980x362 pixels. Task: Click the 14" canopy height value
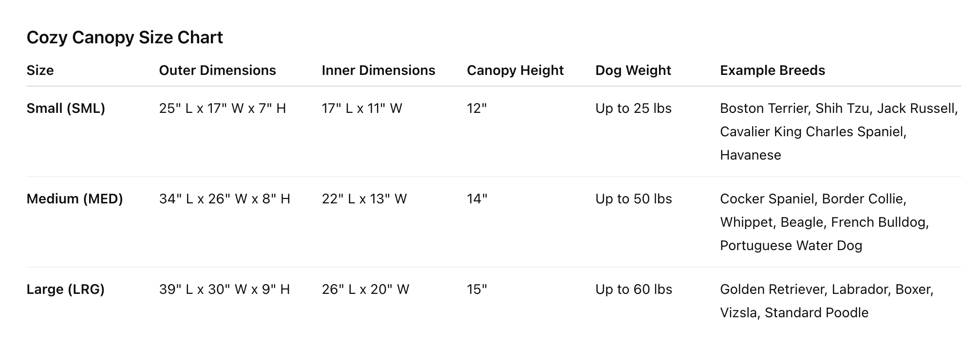(x=477, y=199)
